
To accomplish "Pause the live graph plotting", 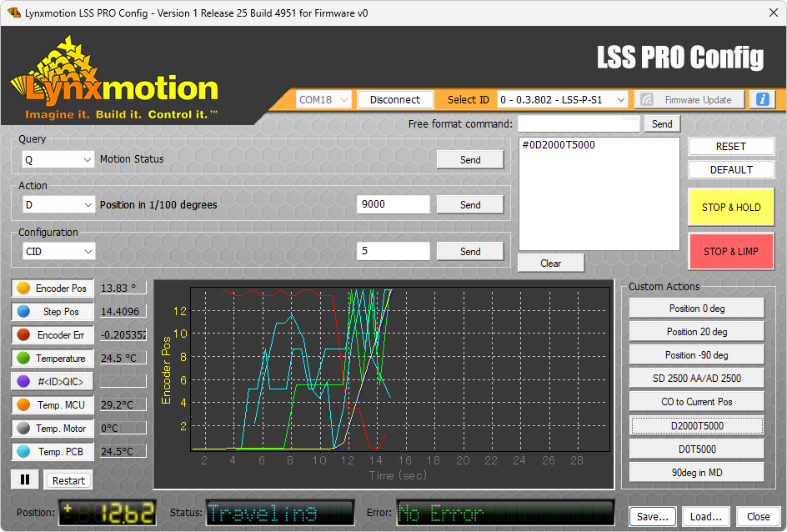I will (x=25, y=479).
